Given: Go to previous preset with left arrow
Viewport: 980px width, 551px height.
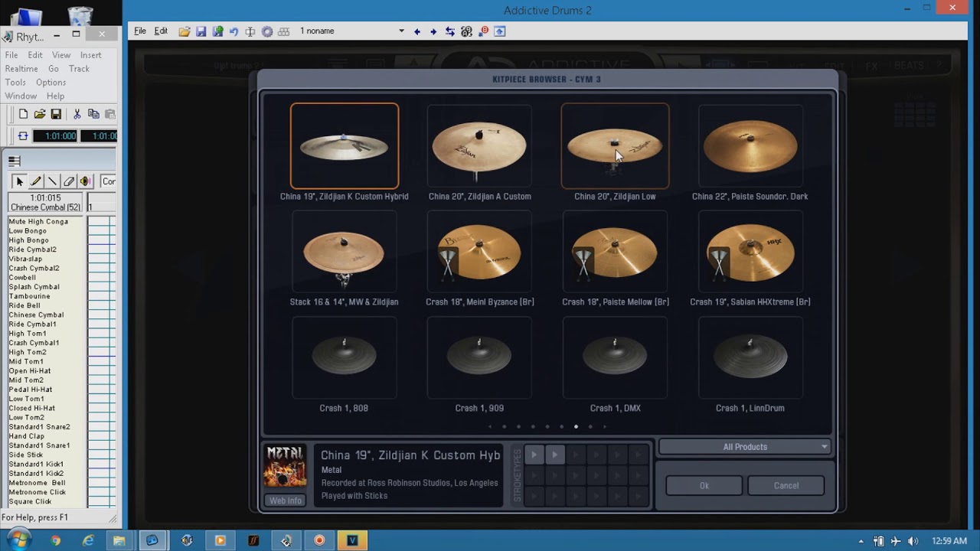Looking at the screenshot, I should [x=416, y=31].
